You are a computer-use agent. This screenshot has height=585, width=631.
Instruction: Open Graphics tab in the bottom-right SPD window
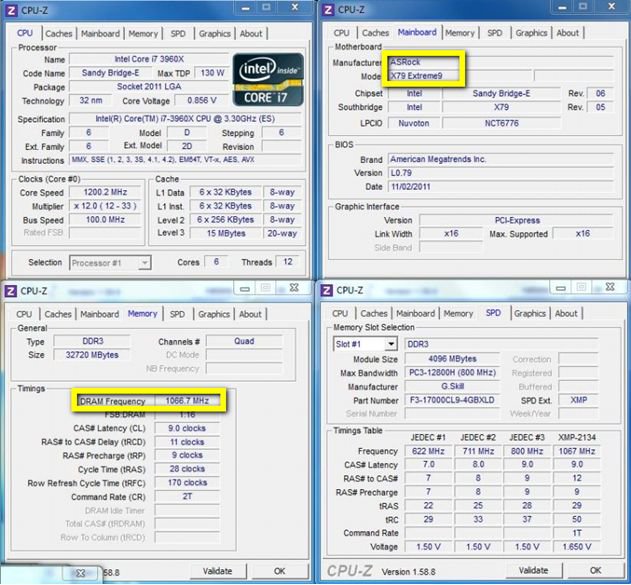pyautogui.click(x=530, y=314)
